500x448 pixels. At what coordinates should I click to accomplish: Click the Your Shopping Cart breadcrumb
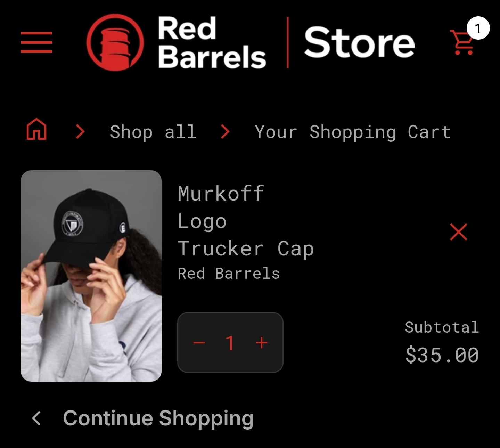click(352, 132)
